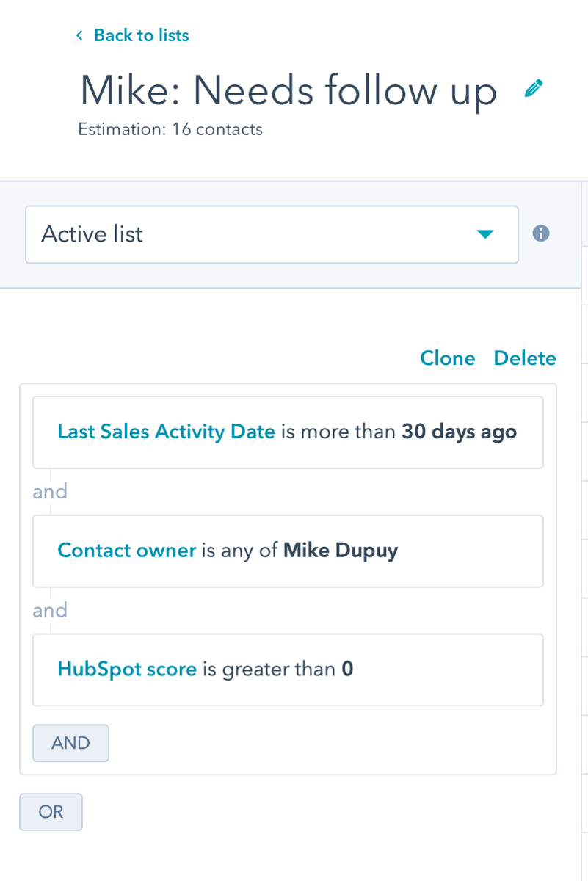Click the 30 days ago value
The image size is (588, 881).
(458, 432)
